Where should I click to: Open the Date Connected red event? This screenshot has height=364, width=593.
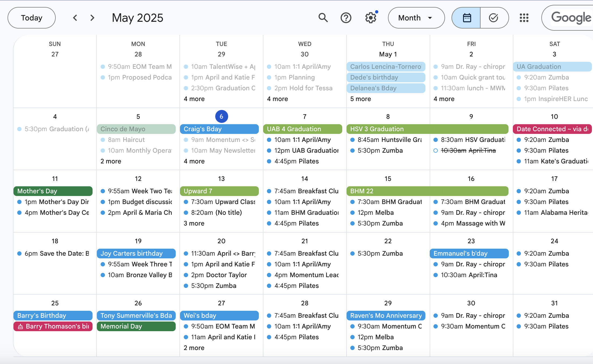[552, 129]
